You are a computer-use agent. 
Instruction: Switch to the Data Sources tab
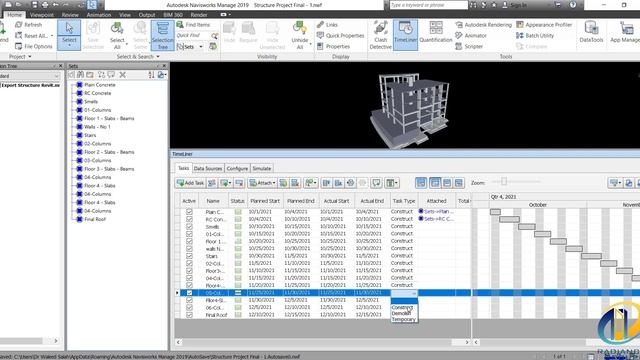click(208, 168)
